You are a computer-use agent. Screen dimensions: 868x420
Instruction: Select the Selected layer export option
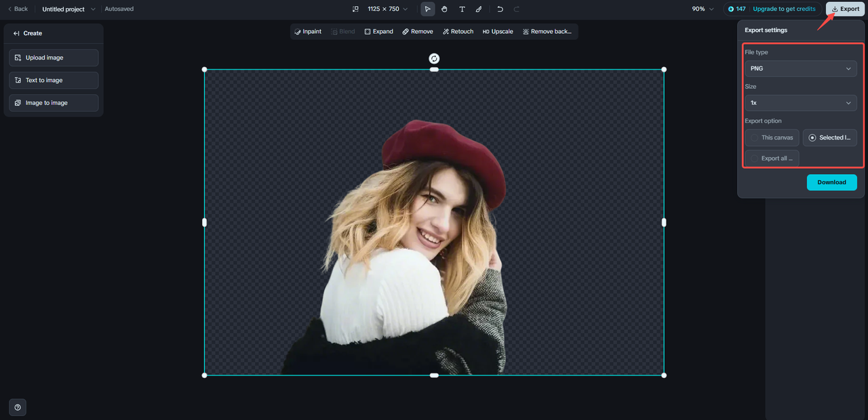[x=830, y=138]
